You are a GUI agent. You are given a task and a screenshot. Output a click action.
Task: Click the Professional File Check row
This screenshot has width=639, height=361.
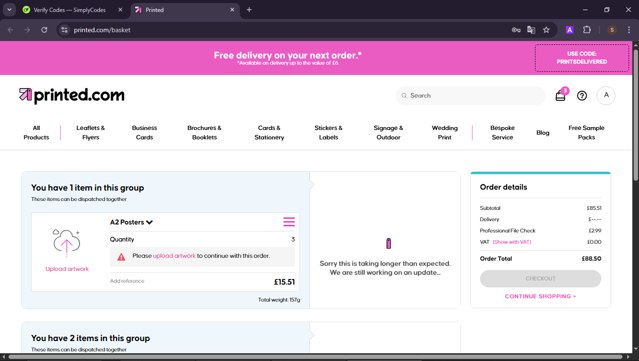coord(540,231)
